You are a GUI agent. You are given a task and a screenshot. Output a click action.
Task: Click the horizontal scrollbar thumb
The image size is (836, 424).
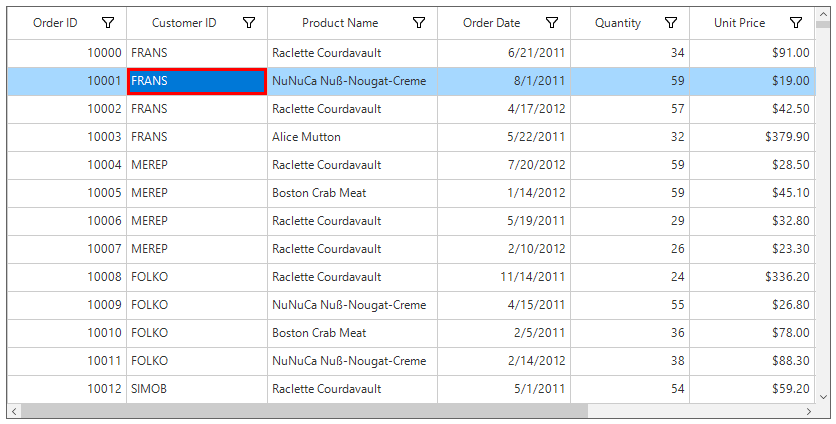304,411
